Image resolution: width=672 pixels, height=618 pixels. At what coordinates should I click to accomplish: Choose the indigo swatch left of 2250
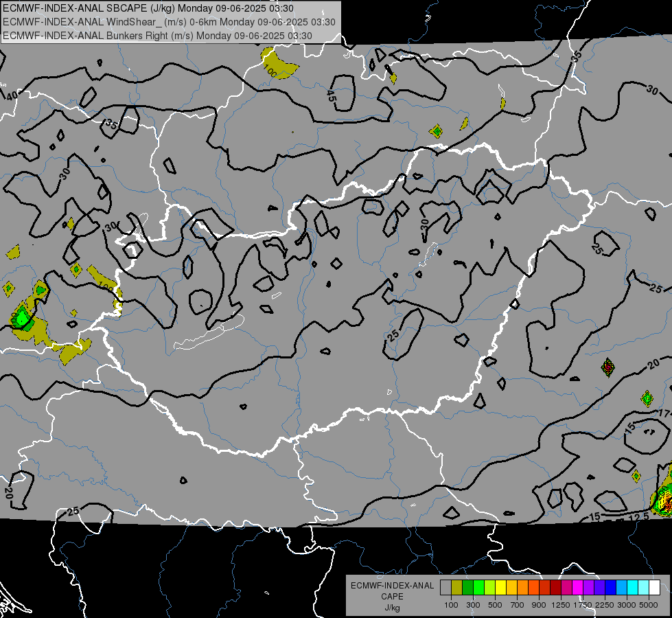tap(599, 588)
